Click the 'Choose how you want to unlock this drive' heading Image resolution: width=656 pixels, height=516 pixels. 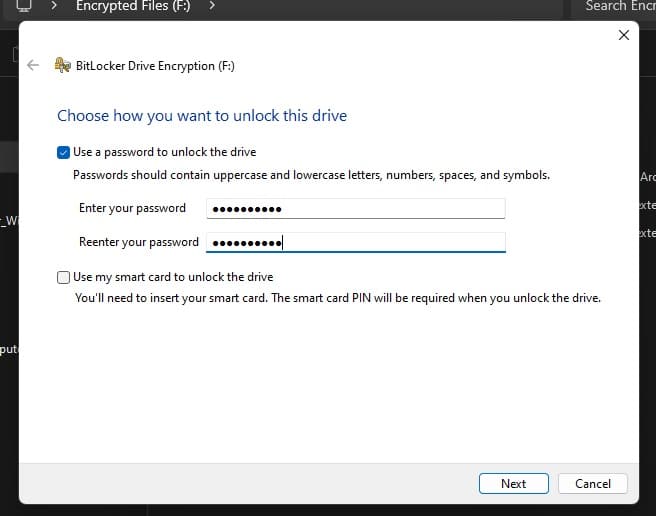point(202,116)
